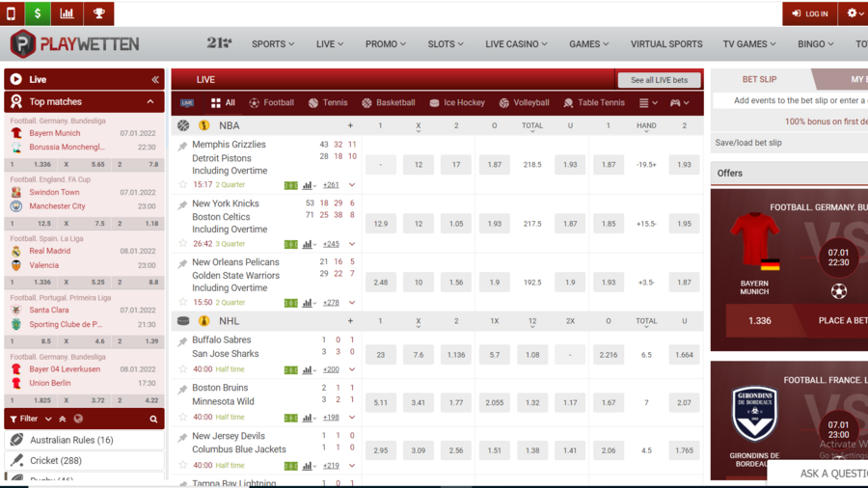This screenshot has height=488, width=868.
Task: Open +261 more markets for Grizzlies game
Action: point(331,185)
